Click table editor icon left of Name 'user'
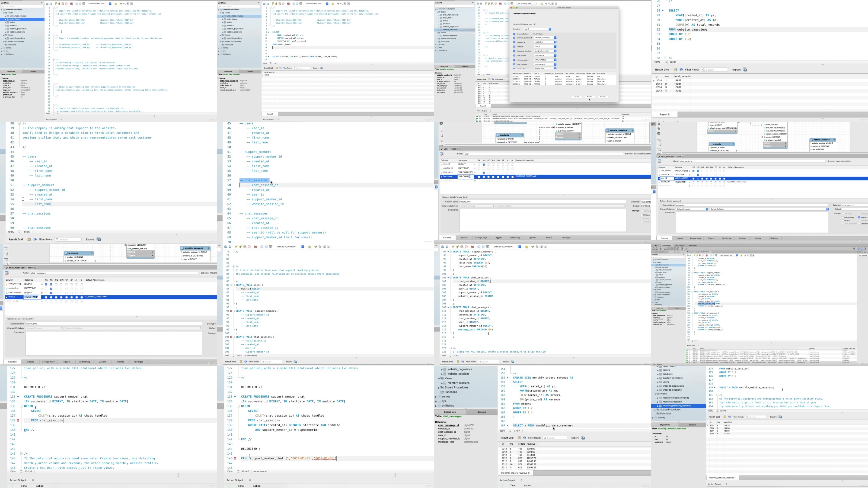This screenshot has height=488, width=868. pyautogui.click(x=442, y=154)
